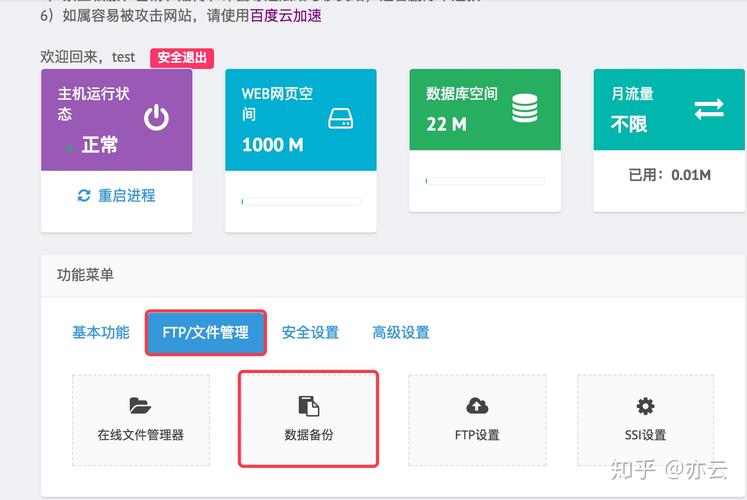Click the 不限 monthly traffic value
The width and height of the screenshot is (747, 500).
point(629,124)
